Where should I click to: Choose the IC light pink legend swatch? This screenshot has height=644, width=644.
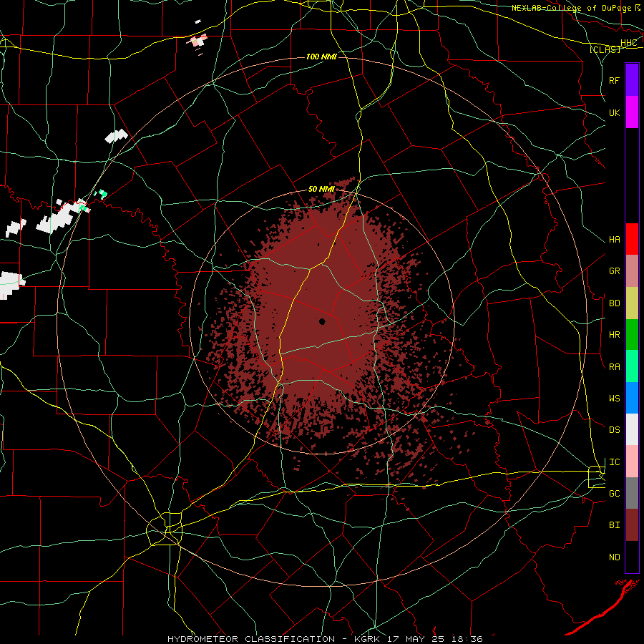[632, 462]
